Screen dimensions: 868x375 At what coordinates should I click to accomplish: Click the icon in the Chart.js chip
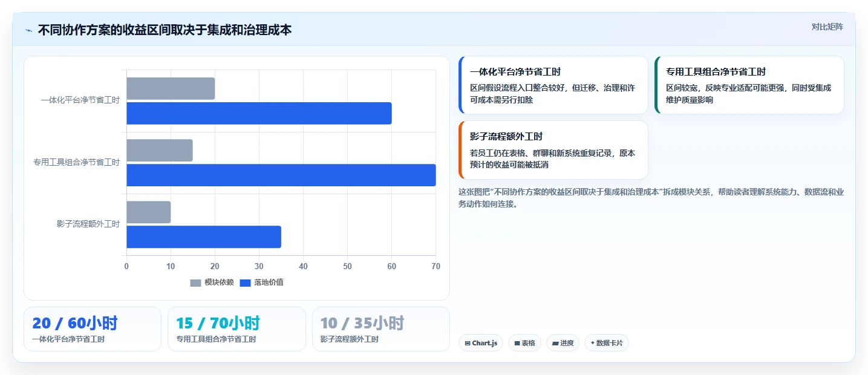pyautogui.click(x=468, y=344)
